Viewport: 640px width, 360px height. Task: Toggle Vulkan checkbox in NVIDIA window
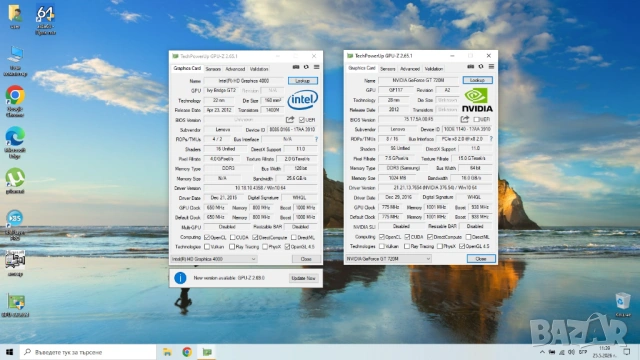point(382,247)
